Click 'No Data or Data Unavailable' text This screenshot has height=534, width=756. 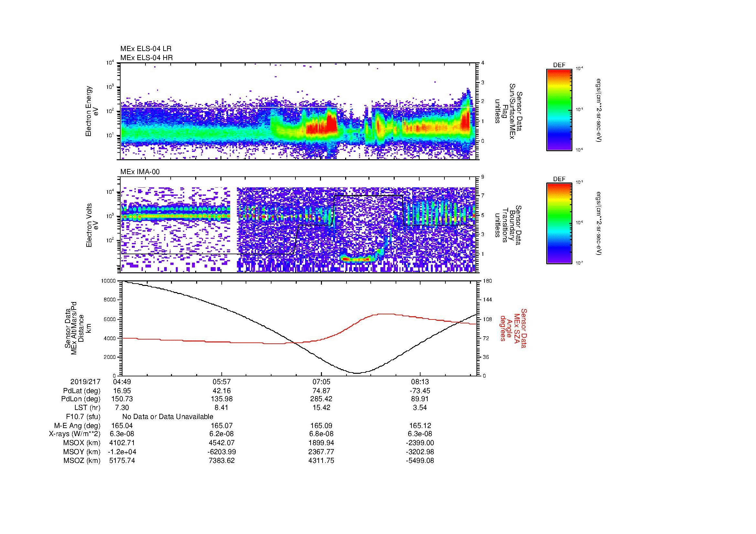tap(168, 417)
